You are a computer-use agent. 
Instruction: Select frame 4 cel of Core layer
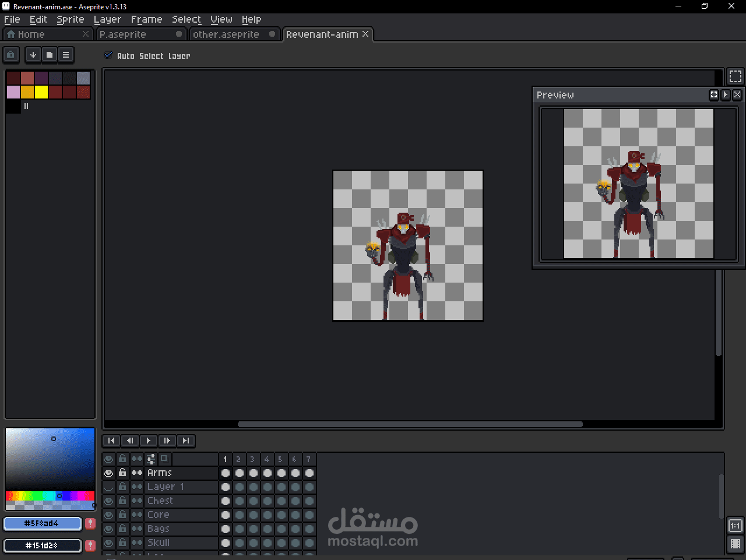(268, 515)
